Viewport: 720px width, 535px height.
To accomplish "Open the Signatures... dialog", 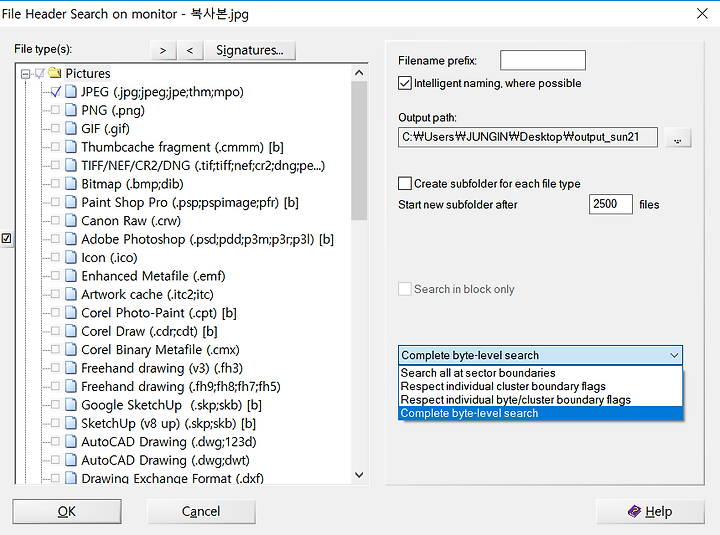I will pyautogui.click(x=249, y=50).
